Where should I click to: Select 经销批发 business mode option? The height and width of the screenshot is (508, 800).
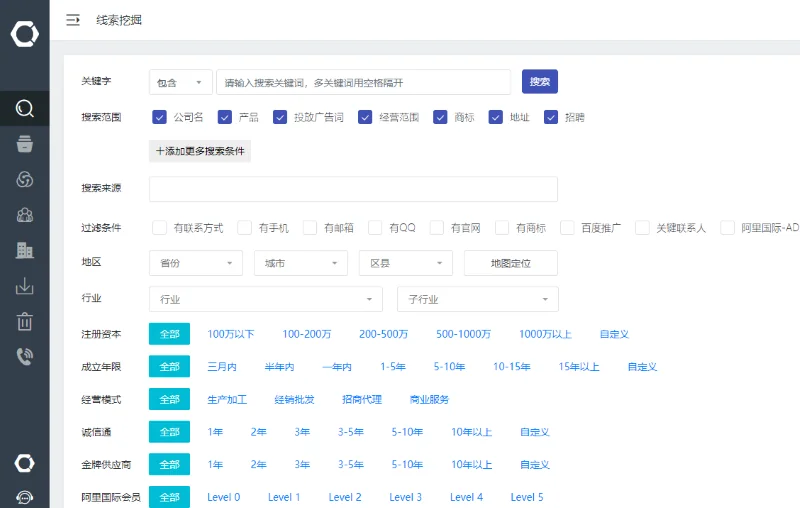[294, 399]
